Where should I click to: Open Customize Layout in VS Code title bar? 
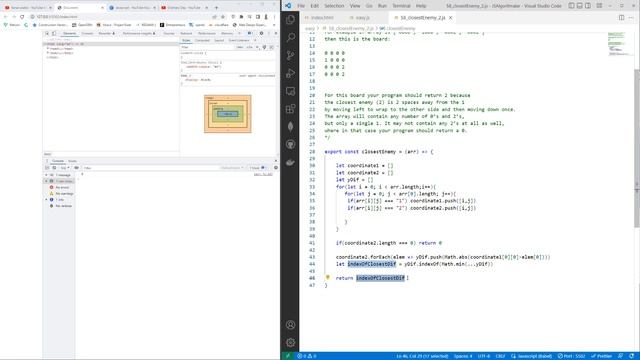(599, 6)
